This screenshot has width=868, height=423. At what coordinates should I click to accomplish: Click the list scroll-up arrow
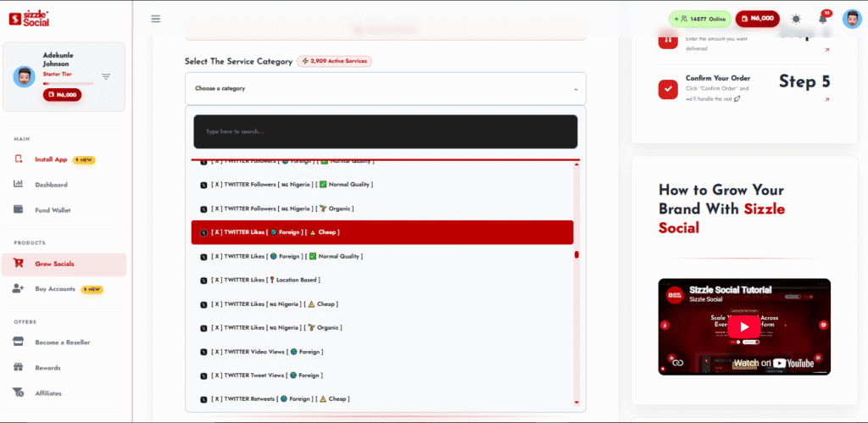click(576, 165)
